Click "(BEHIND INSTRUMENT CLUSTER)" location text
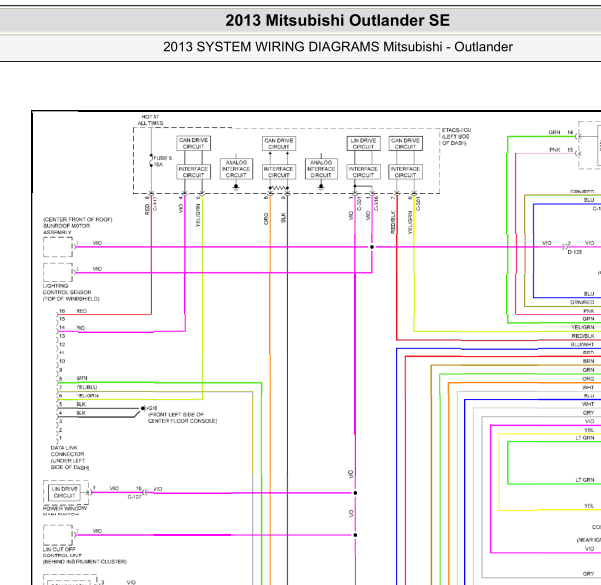601x585 pixels. click(85, 562)
